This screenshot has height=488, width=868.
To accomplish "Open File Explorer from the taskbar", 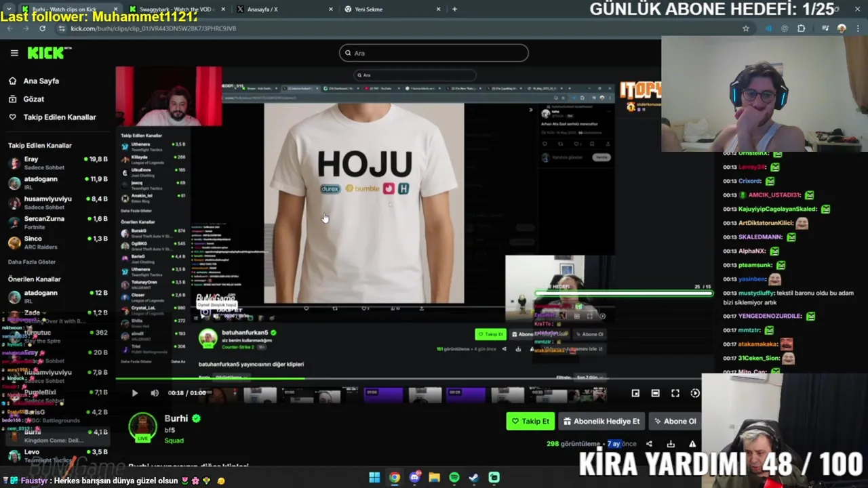I will coord(434,478).
